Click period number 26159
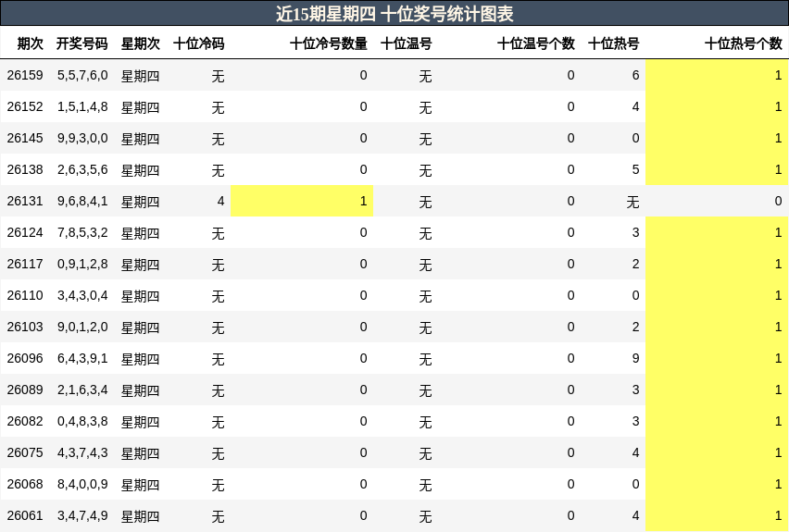The width and height of the screenshot is (789, 532). [25, 76]
